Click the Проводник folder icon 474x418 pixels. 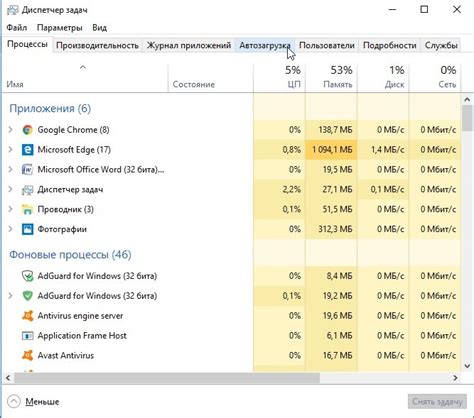[x=27, y=209]
